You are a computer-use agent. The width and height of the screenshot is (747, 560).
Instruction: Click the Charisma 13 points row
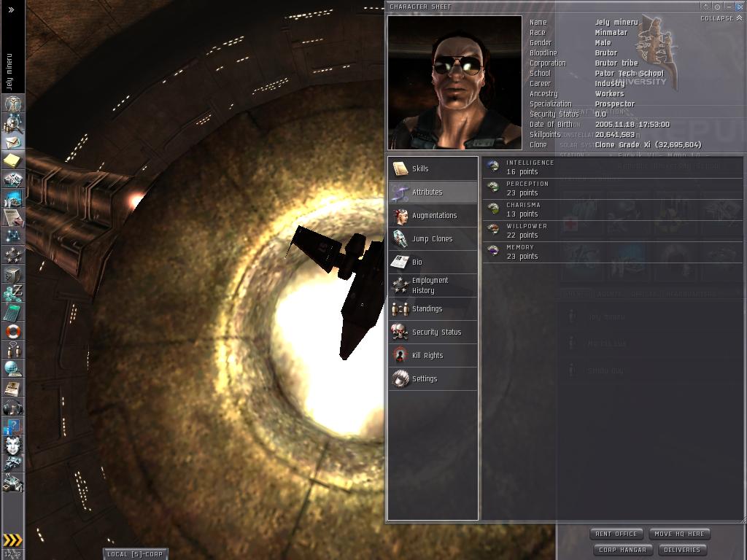coord(613,209)
